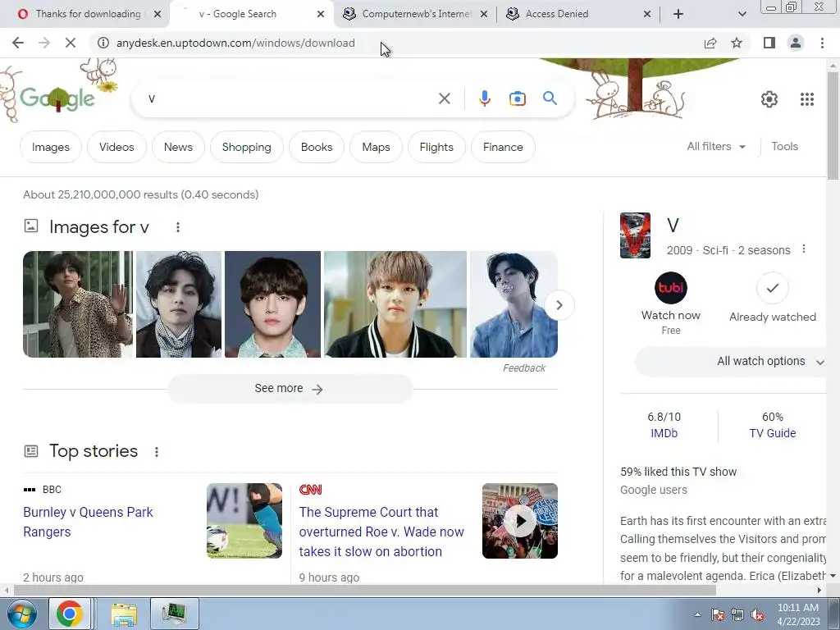Share this page from address bar
The height and width of the screenshot is (630, 840).
710,43
